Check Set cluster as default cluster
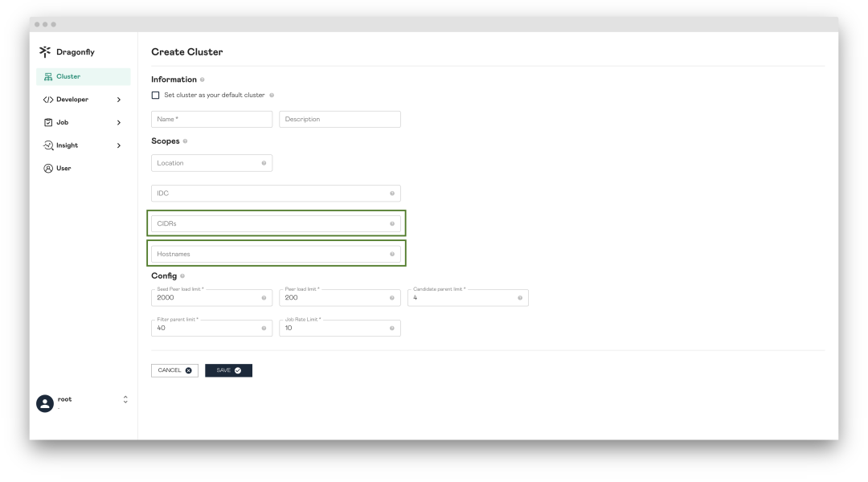This screenshot has height=482, width=868. tap(156, 95)
